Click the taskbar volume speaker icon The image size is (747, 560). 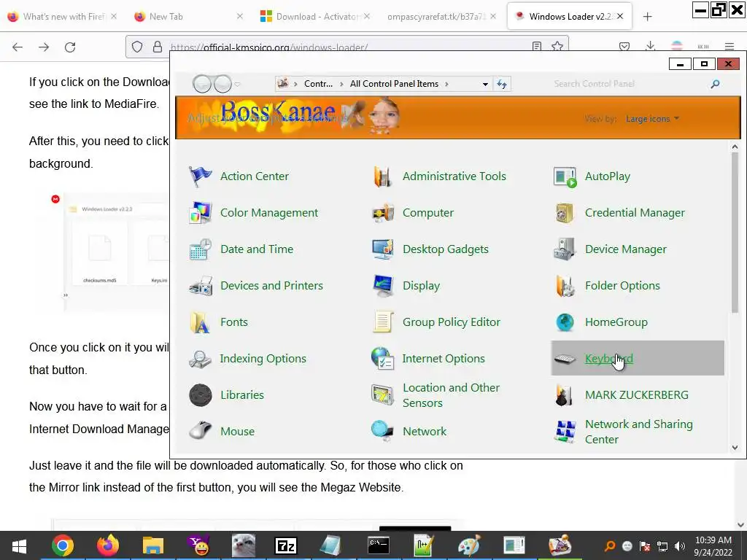(680, 546)
